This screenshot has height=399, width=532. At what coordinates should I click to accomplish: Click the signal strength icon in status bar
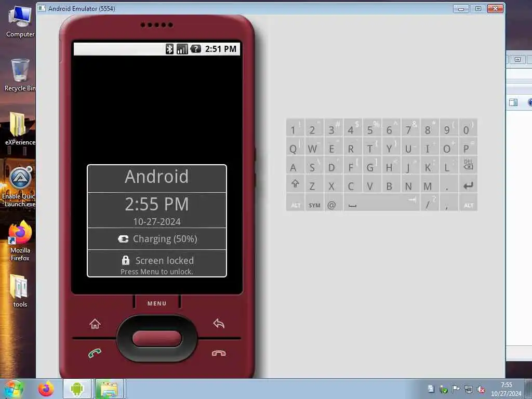pos(182,49)
